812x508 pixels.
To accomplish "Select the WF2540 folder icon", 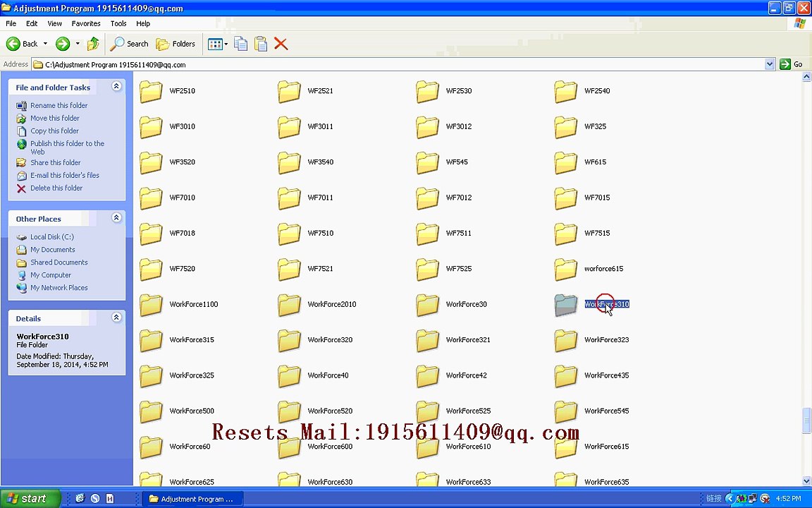I will tap(565, 92).
